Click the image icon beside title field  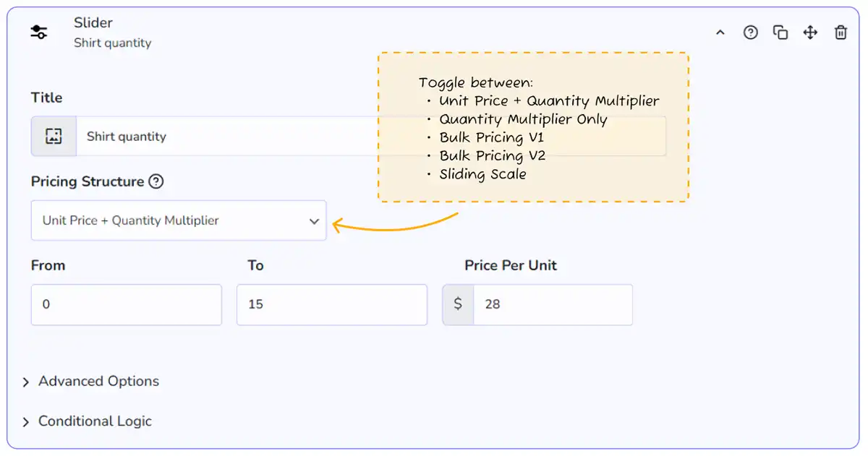coord(54,137)
